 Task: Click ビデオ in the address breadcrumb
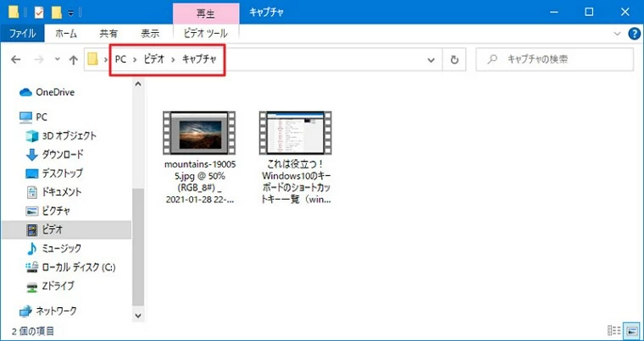pyautogui.click(x=154, y=60)
